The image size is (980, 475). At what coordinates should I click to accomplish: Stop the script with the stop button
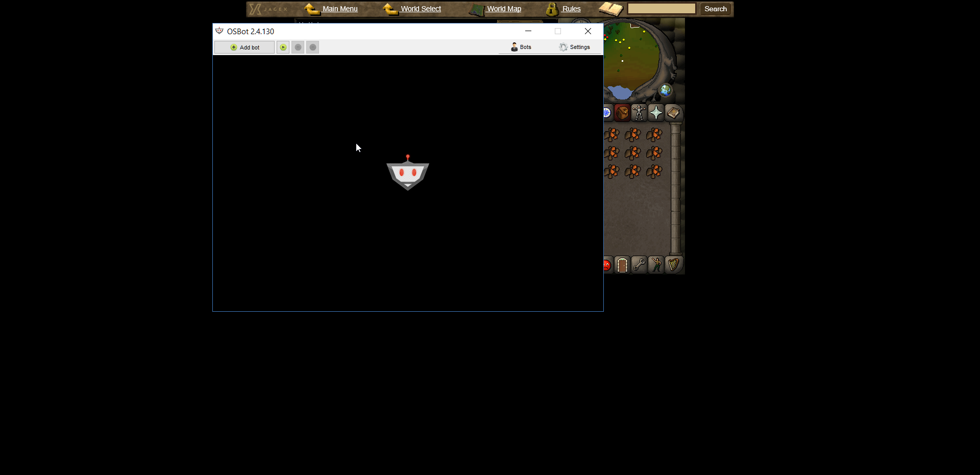tap(313, 47)
